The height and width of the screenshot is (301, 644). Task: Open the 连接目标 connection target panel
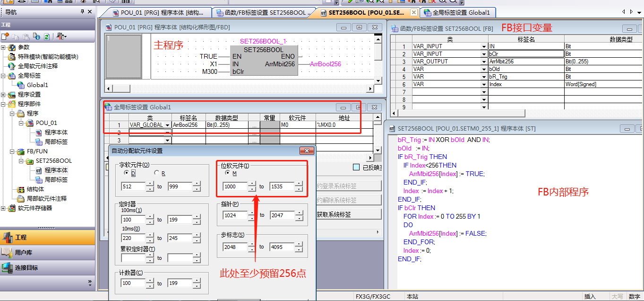(26, 267)
